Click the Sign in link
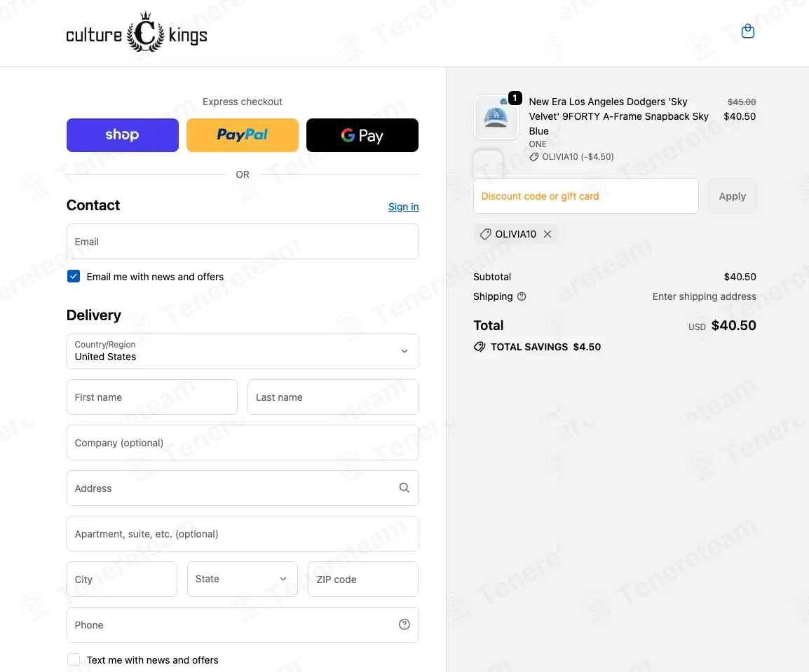809x672 pixels. (x=404, y=207)
